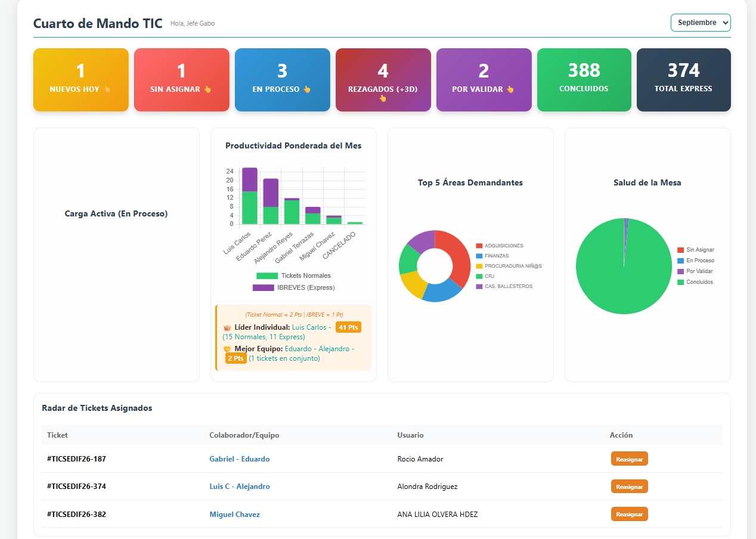
Task: Click Hola, Jefe Gabo greeting text
Action: pos(193,24)
